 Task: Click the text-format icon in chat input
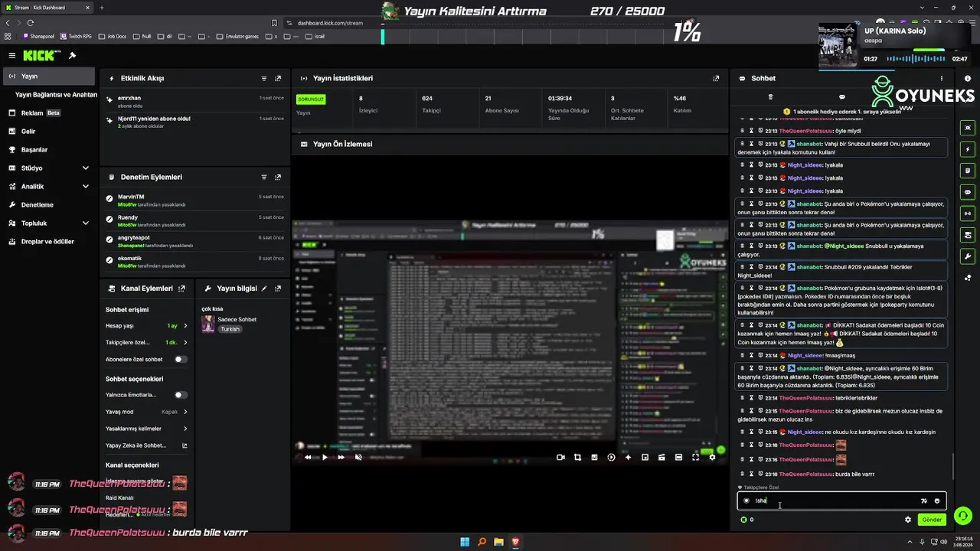(924, 501)
